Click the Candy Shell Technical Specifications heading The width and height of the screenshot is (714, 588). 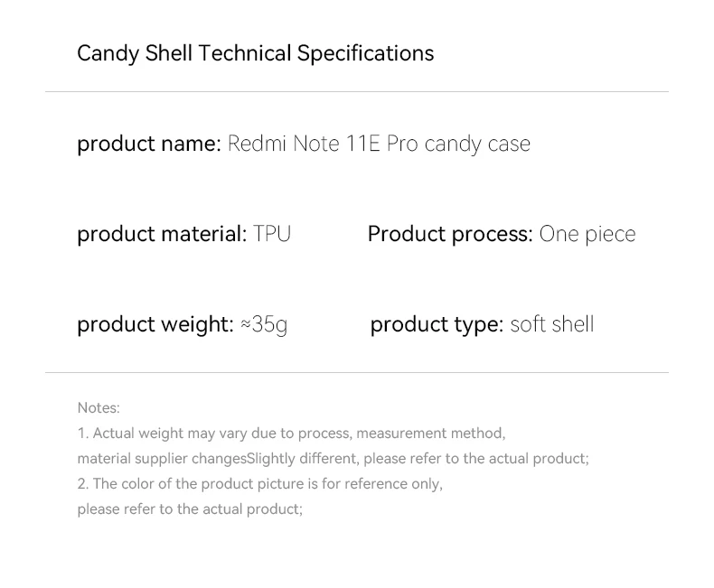coord(255,53)
